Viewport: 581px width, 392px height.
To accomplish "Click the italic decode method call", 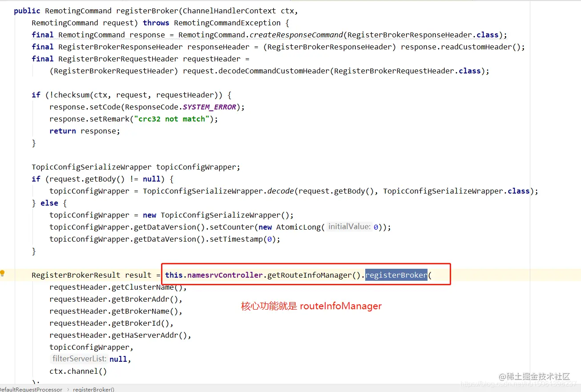I will point(281,191).
